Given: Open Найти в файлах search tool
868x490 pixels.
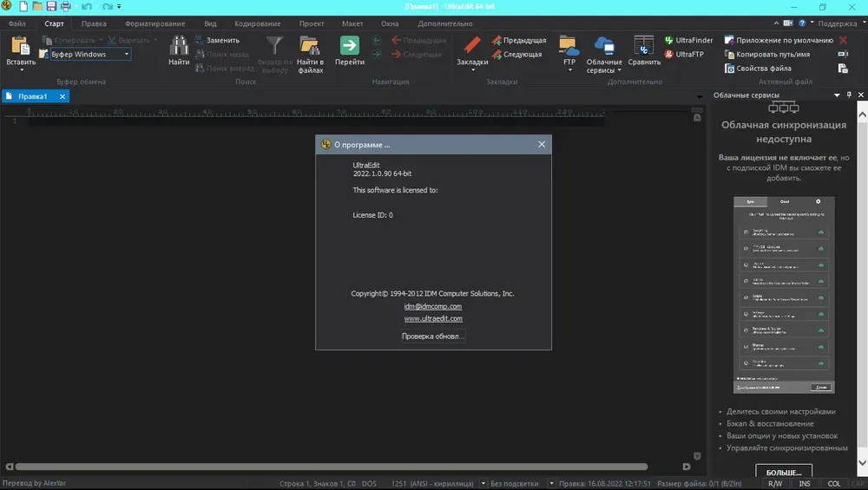Looking at the screenshot, I should pyautogui.click(x=310, y=53).
